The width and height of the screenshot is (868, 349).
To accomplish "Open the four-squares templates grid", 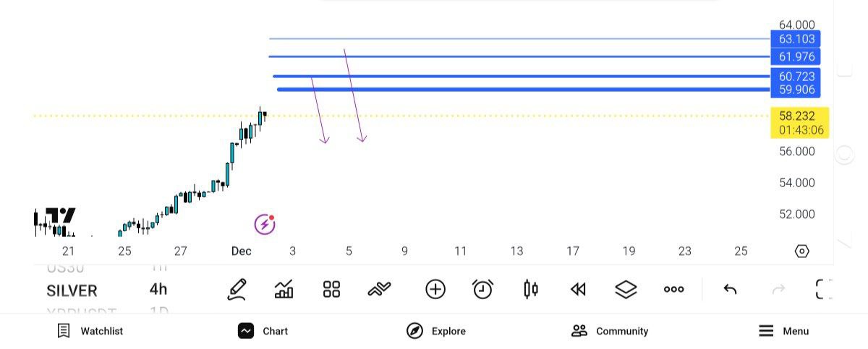I will 331,290.
